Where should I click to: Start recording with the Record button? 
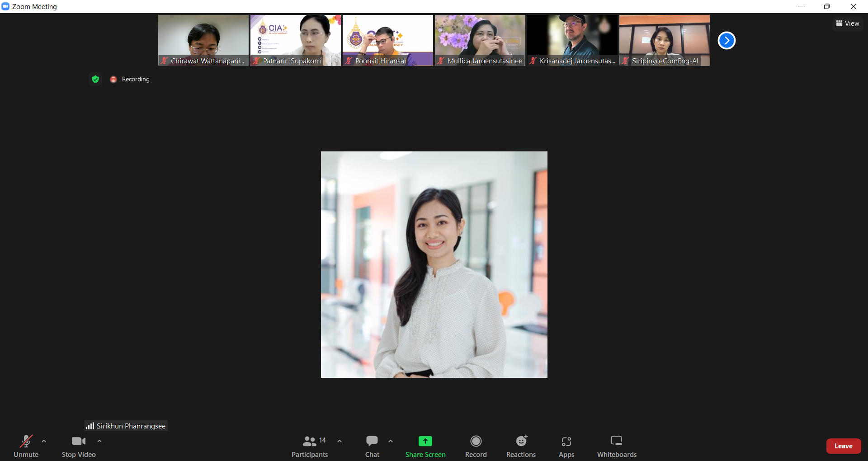coord(476,446)
